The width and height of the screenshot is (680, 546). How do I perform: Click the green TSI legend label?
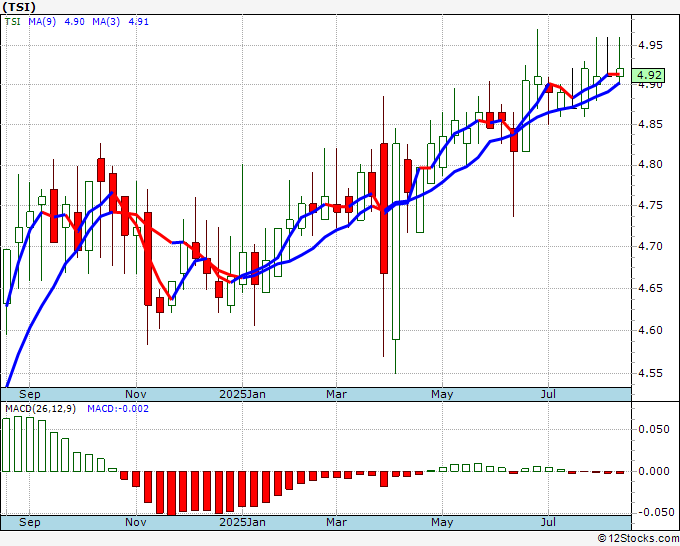coord(13,21)
